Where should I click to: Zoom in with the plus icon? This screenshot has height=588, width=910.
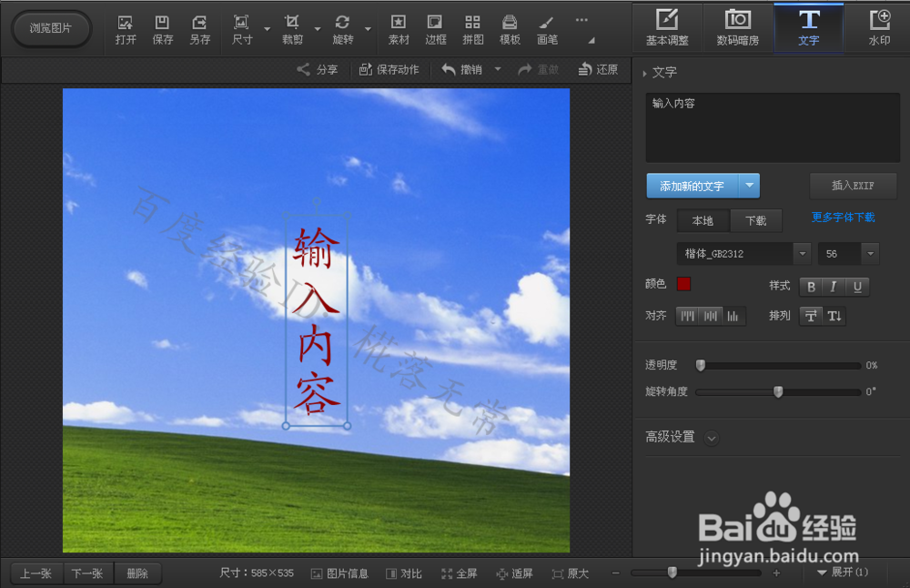[776, 573]
